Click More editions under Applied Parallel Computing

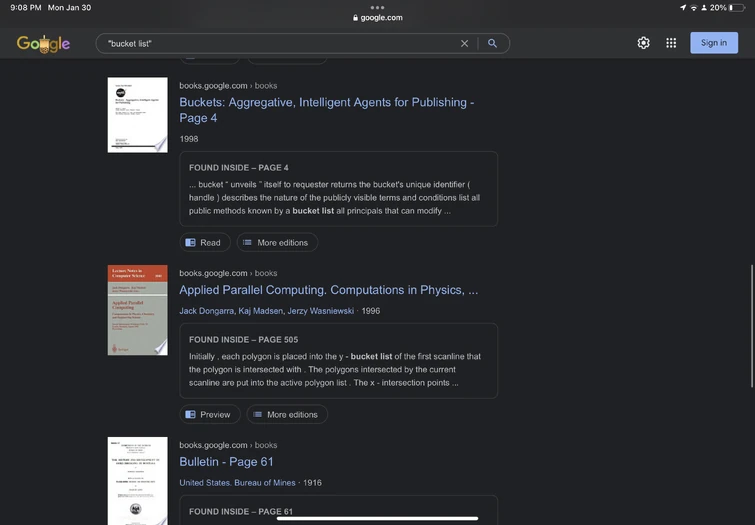287,414
